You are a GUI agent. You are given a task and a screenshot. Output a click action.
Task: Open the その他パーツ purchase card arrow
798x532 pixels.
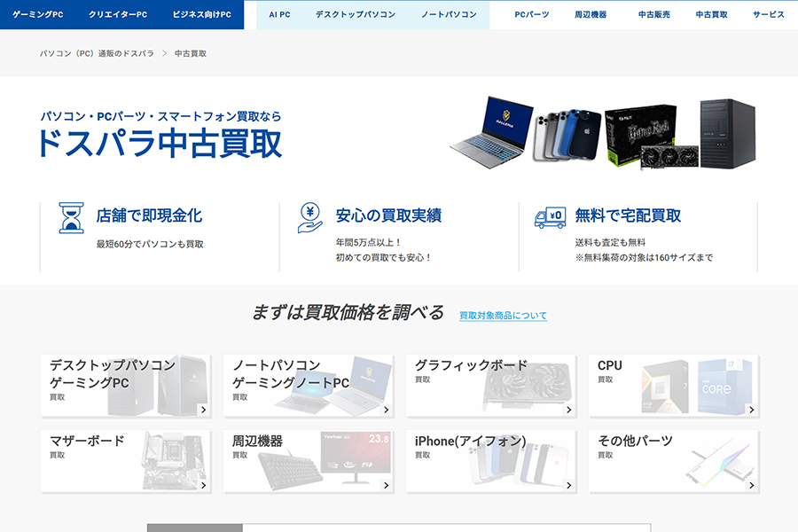point(751,485)
